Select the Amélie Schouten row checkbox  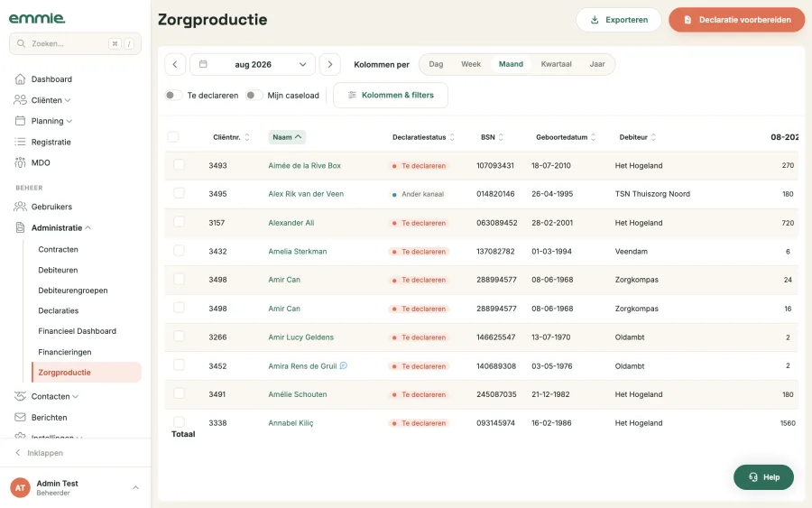point(179,393)
